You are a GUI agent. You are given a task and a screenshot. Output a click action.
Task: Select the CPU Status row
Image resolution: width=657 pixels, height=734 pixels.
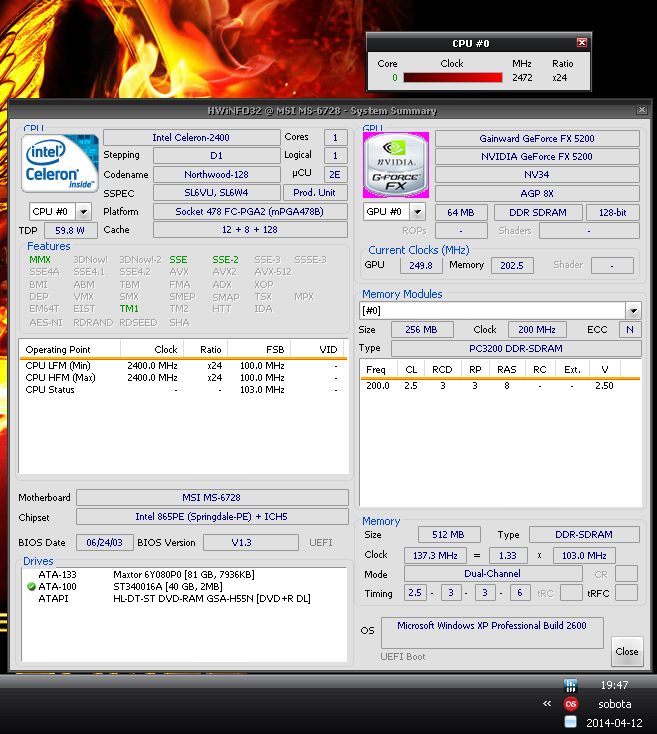[x=183, y=390]
